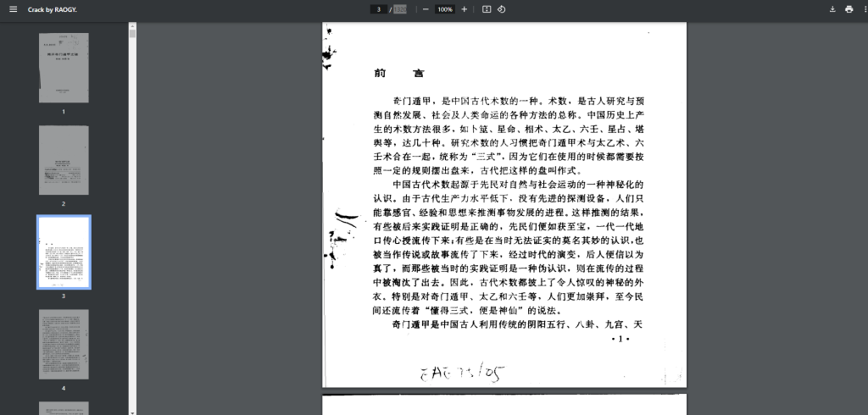Click the label '1' under the first thumbnail

coord(64,112)
